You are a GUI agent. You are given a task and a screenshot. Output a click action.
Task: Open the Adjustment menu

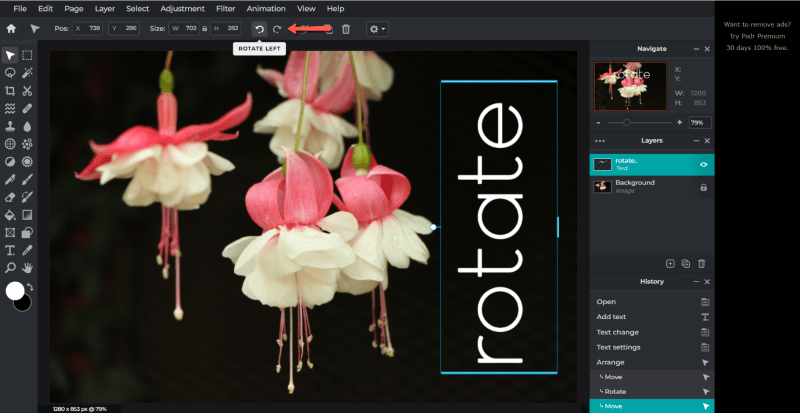tap(183, 9)
